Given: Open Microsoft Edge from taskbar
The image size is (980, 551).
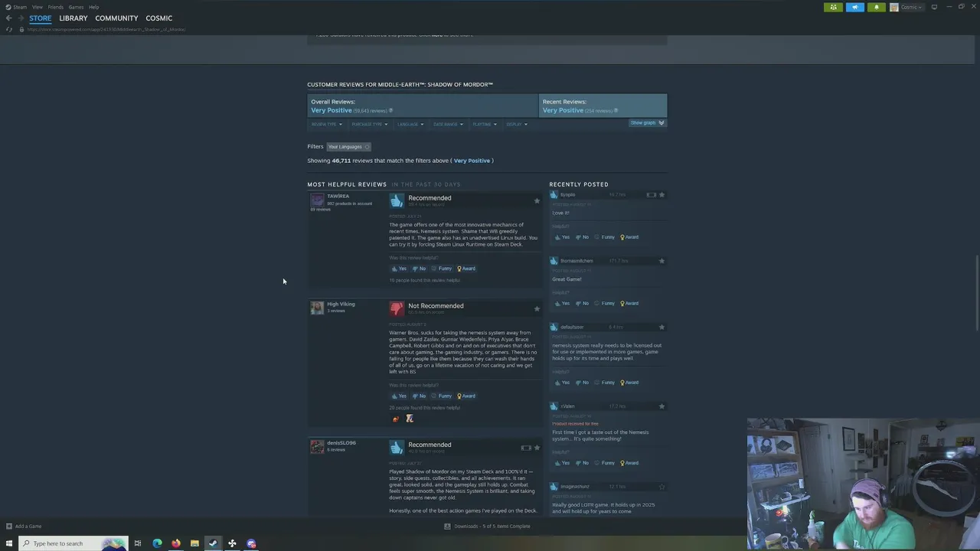Looking at the screenshot, I should 157,543.
